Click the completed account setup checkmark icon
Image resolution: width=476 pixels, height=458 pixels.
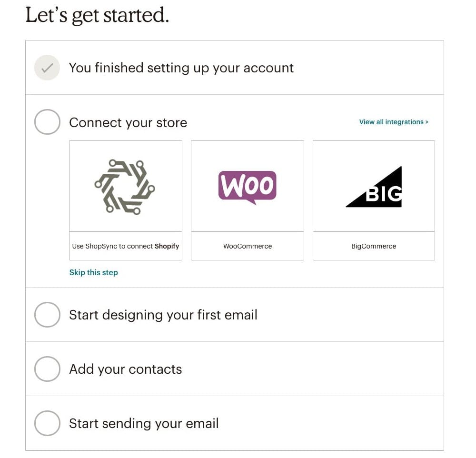[x=47, y=68]
